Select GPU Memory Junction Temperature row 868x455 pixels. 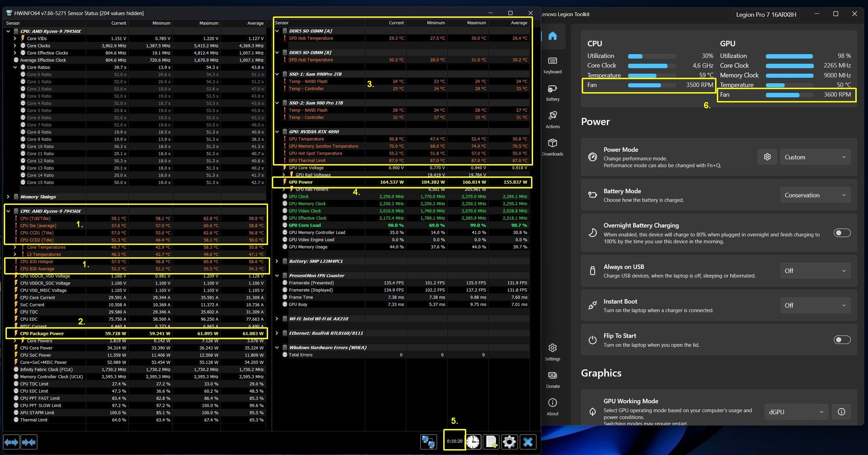[402, 146]
